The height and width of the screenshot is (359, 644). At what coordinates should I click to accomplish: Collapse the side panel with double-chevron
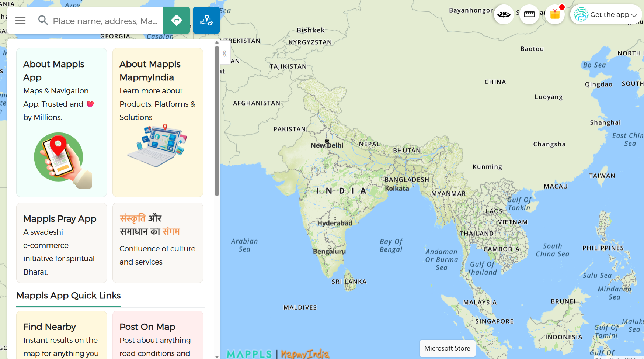(x=224, y=53)
